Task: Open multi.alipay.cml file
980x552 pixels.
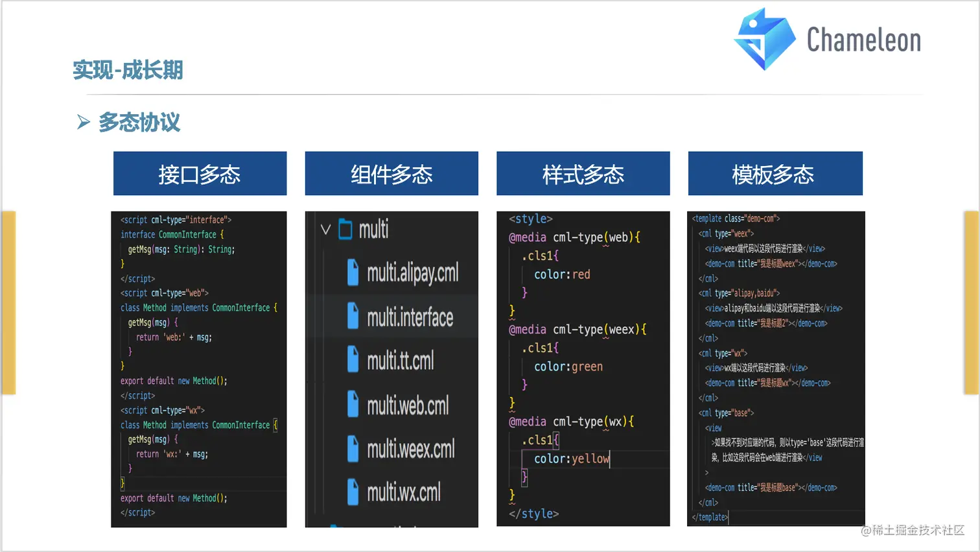Action: coord(412,273)
